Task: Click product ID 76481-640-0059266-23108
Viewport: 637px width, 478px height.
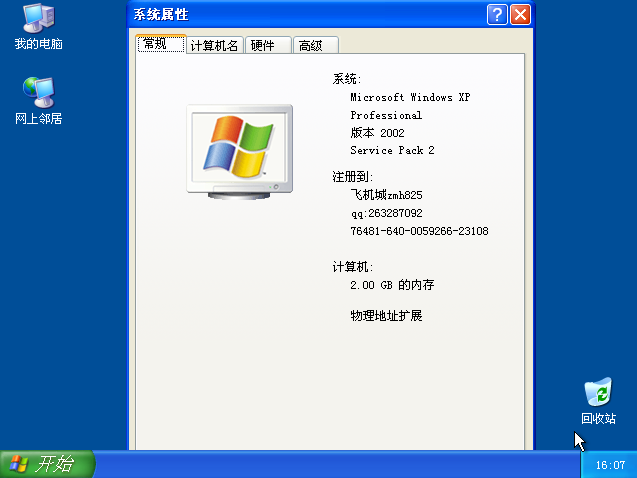Action: (x=419, y=231)
